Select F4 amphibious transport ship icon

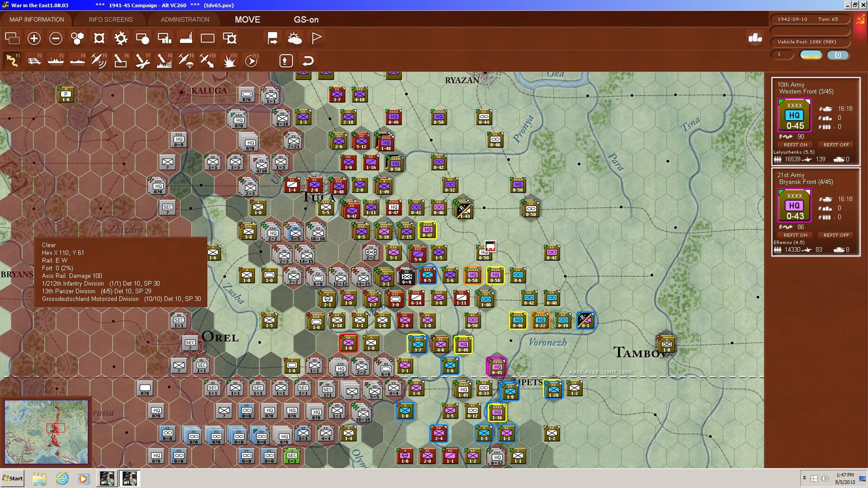tap(77, 61)
